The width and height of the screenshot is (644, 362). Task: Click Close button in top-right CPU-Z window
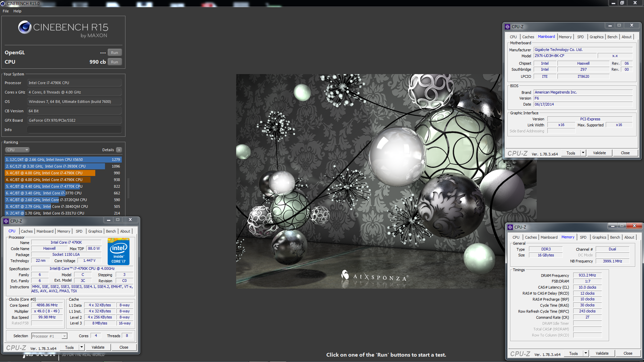pyautogui.click(x=625, y=153)
